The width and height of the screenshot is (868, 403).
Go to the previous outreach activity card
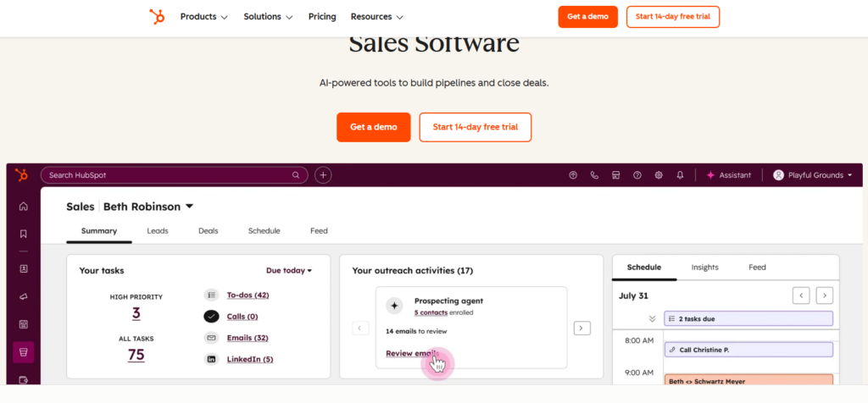pos(360,328)
